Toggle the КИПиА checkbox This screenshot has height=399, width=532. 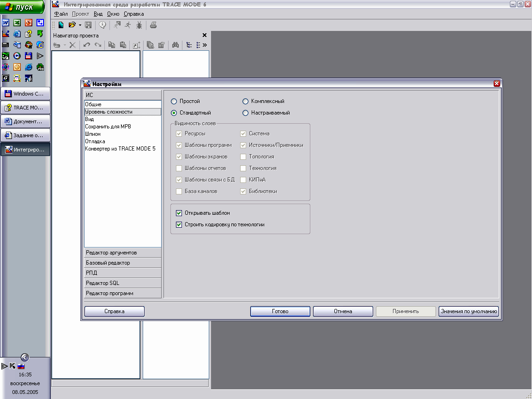point(243,180)
